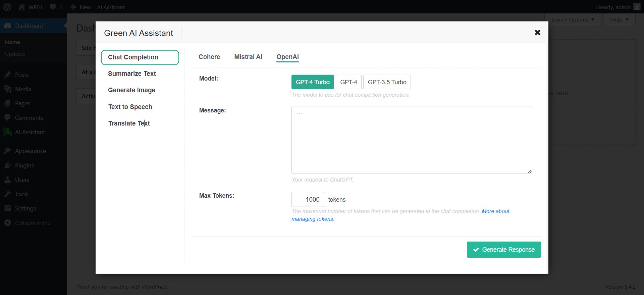644x295 pixels.
Task: Click the WordPress logo icon
Action: (x=7, y=7)
